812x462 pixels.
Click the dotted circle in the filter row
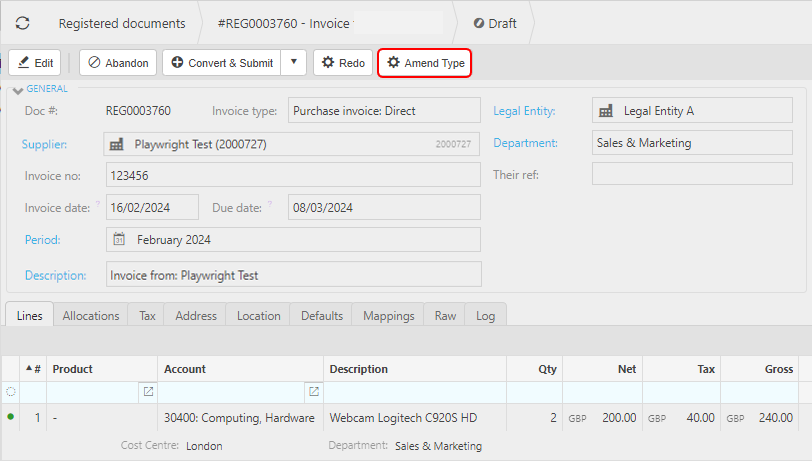click(11, 392)
